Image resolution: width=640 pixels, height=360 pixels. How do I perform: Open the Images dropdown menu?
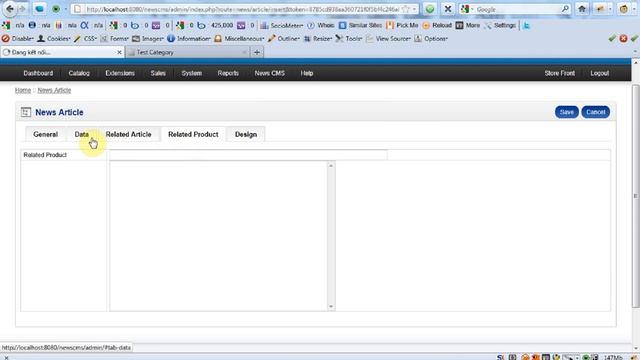click(147, 38)
